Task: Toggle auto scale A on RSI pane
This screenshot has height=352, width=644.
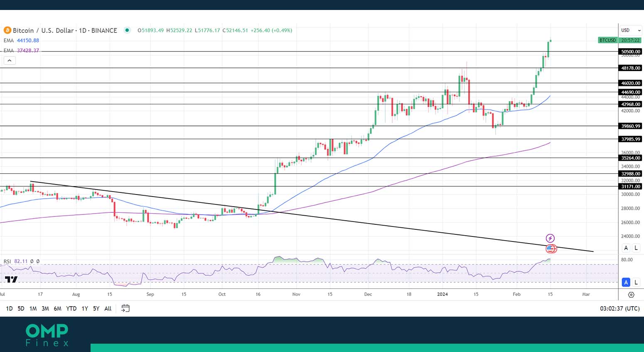Action: 626,282
